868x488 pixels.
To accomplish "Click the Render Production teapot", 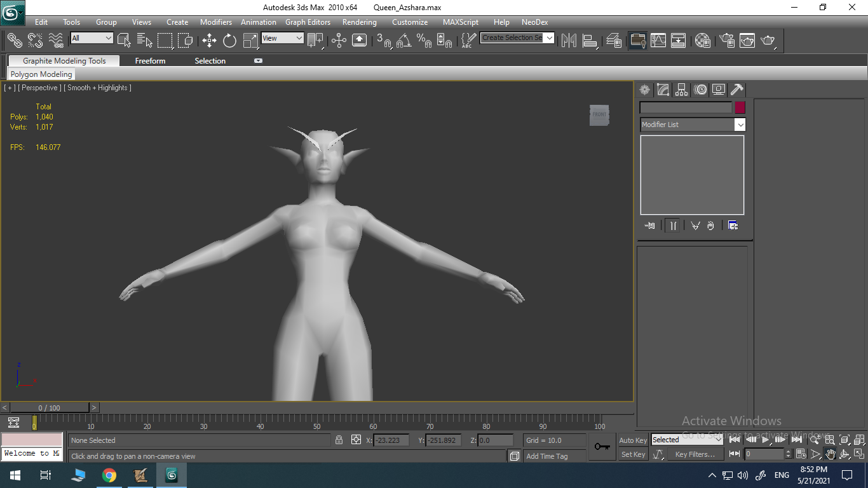I will 768,41.
